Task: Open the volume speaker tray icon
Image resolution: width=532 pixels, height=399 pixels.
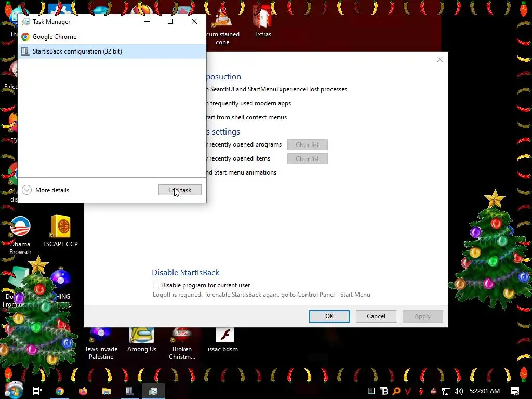Action: [458, 391]
